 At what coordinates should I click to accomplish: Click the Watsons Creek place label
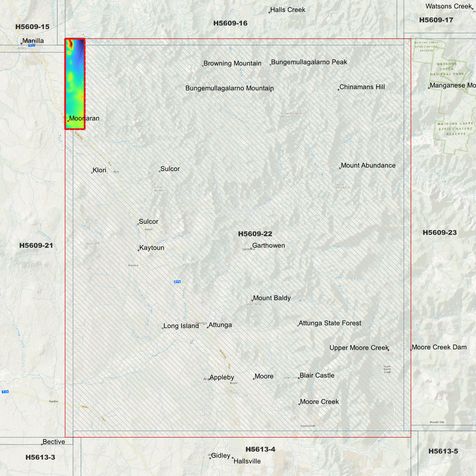click(x=449, y=6)
